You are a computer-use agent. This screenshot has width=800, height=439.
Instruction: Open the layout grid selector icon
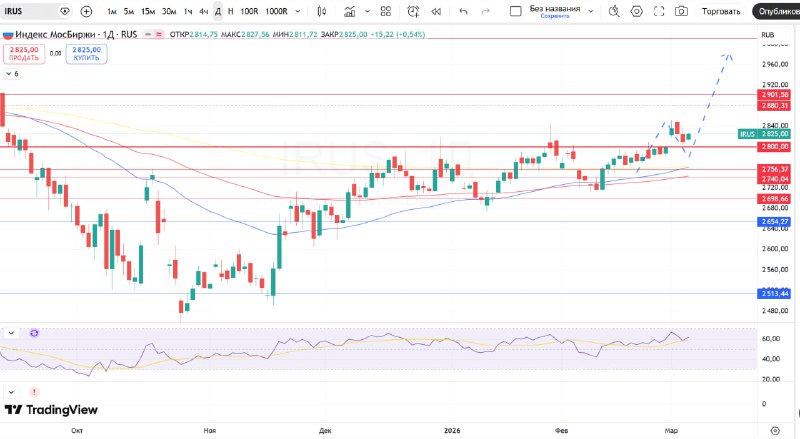point(385,11)
